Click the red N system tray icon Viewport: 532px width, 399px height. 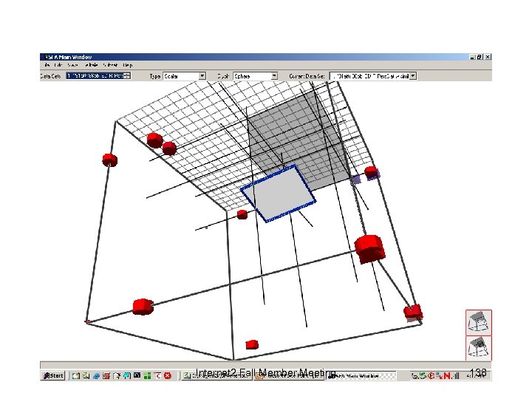click(446, 375)
